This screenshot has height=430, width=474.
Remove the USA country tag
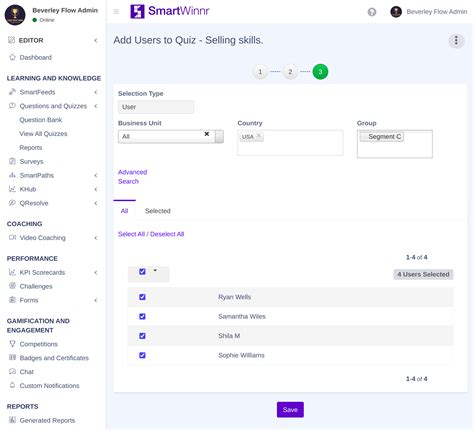pos(259,136)
